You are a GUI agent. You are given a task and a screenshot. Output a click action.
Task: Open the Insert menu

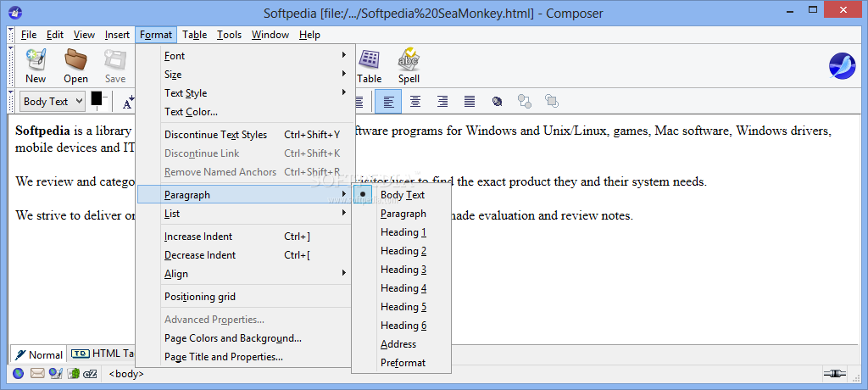pos(117,35)
